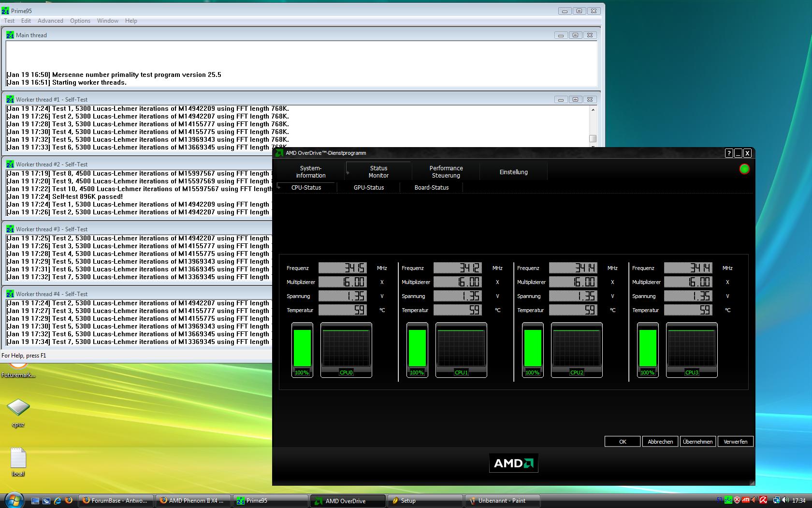812x508 pixels.
Task: Switch to AMD Phenom II X4 taskbar button
Action: tap(193, 501)
